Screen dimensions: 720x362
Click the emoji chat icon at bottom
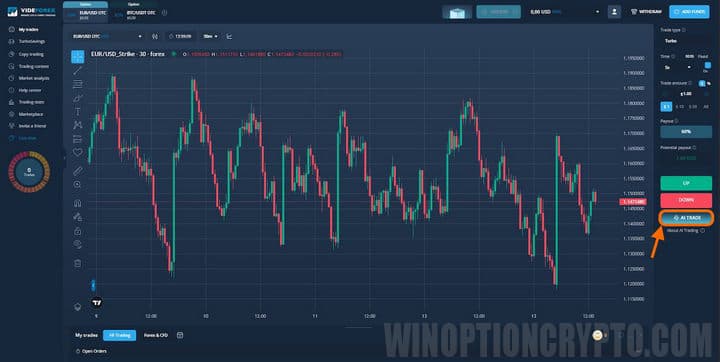point(598,335)
